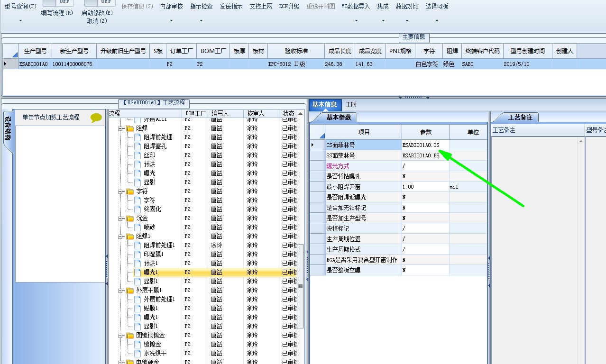
Task: Click the document icon beside 印湿膜1
Action: (x=138, y=255)
